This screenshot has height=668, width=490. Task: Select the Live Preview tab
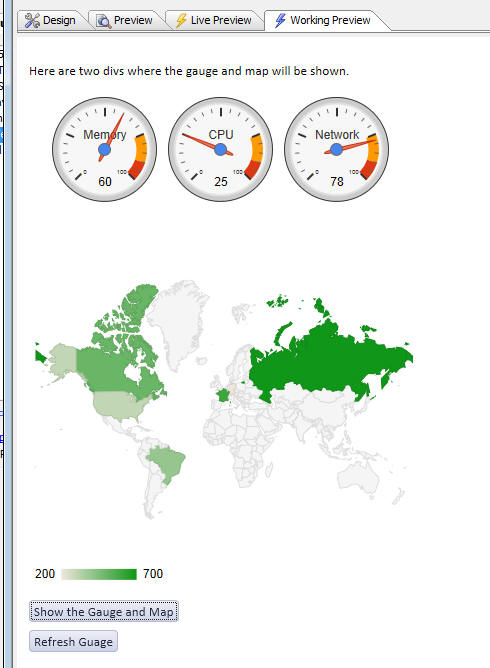point(214,20)
